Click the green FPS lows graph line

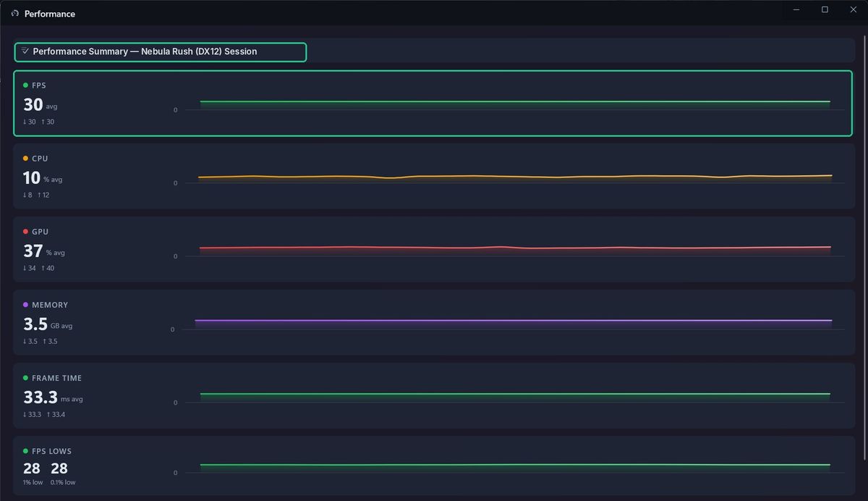coord(515,465)
